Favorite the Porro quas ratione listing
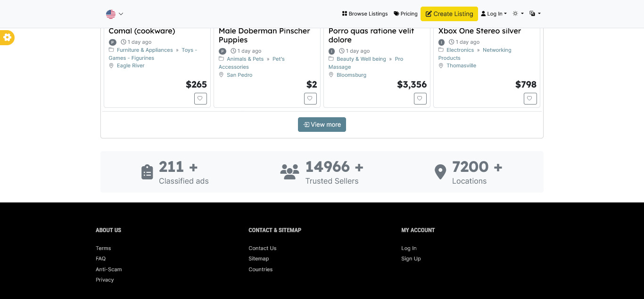The width and height of the screenshot is (644, 299). click(x=420, y=98)
